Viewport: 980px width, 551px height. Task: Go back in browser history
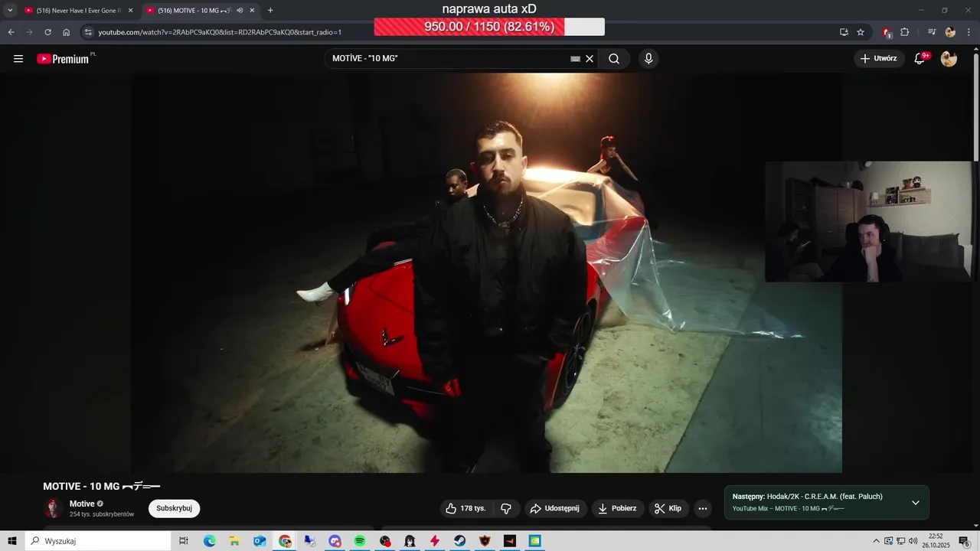pos(11,32)
